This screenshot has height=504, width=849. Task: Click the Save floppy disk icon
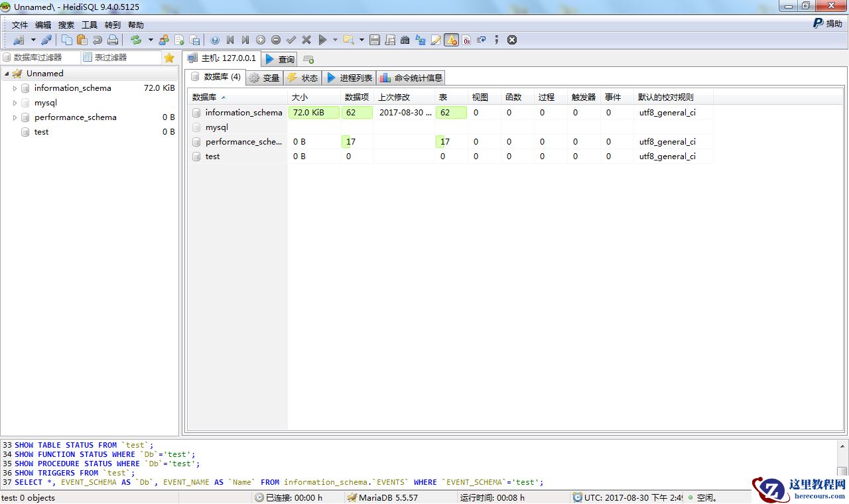(375, 40)
